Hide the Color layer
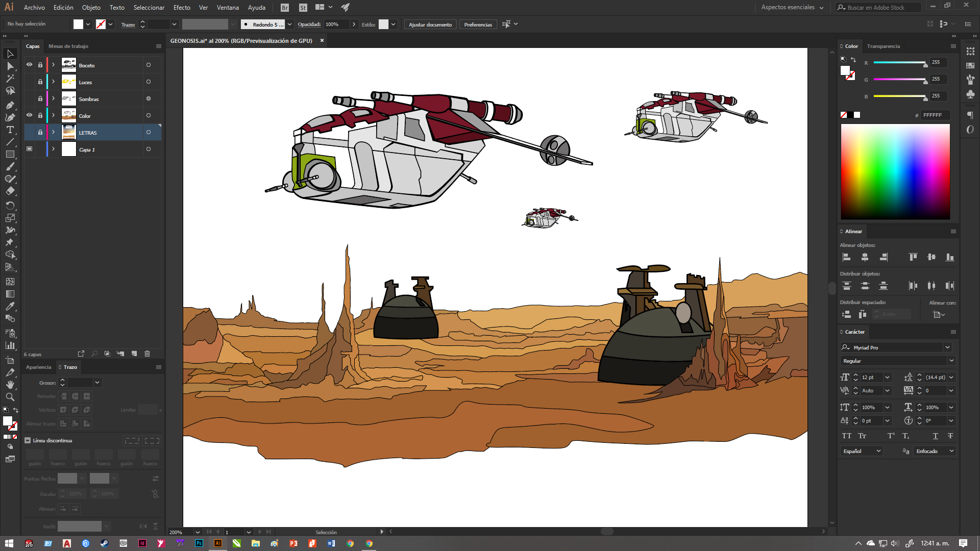The image size is (980, 551). click(29, 115)
